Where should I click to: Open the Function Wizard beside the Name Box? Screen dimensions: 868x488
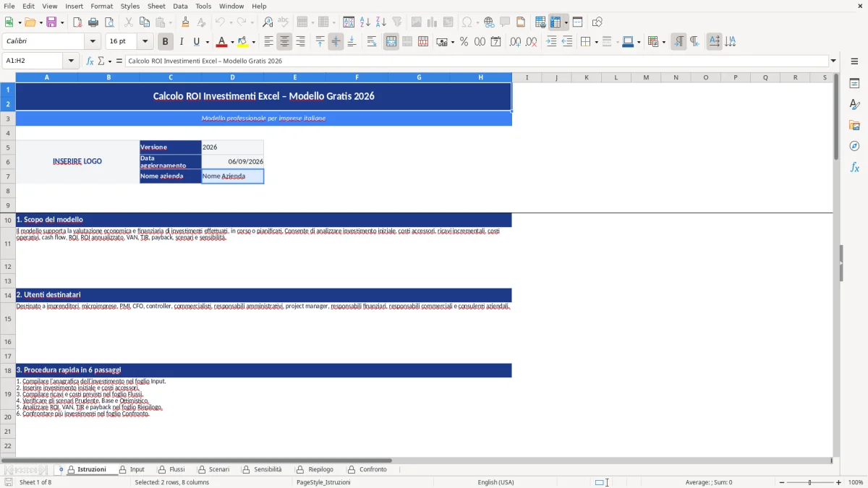tap(90, 61)
